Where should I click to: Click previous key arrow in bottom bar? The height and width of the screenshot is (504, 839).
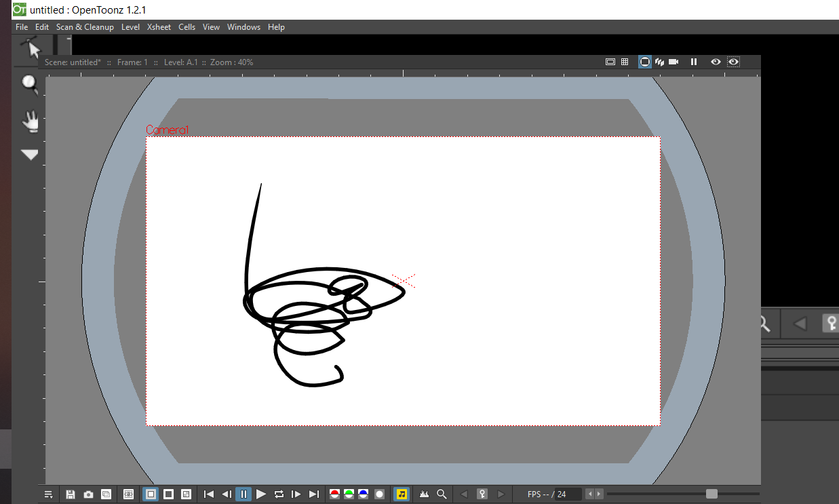(465, 495)
